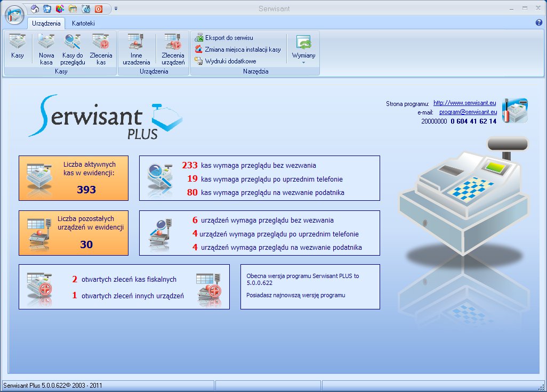Switch to the Urządzenia ribbon tab
The width and height of the screenshot is (547, 392).
tap(46, 23)
